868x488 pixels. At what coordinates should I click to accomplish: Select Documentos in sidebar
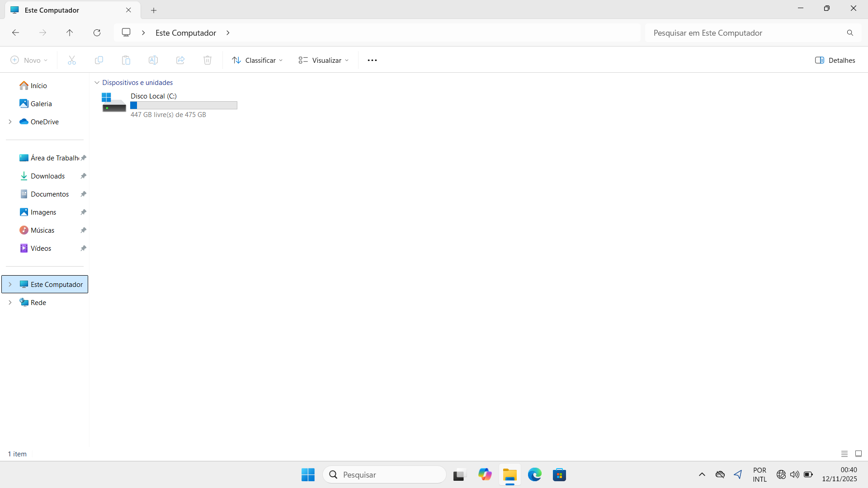(x=50, y=194)
